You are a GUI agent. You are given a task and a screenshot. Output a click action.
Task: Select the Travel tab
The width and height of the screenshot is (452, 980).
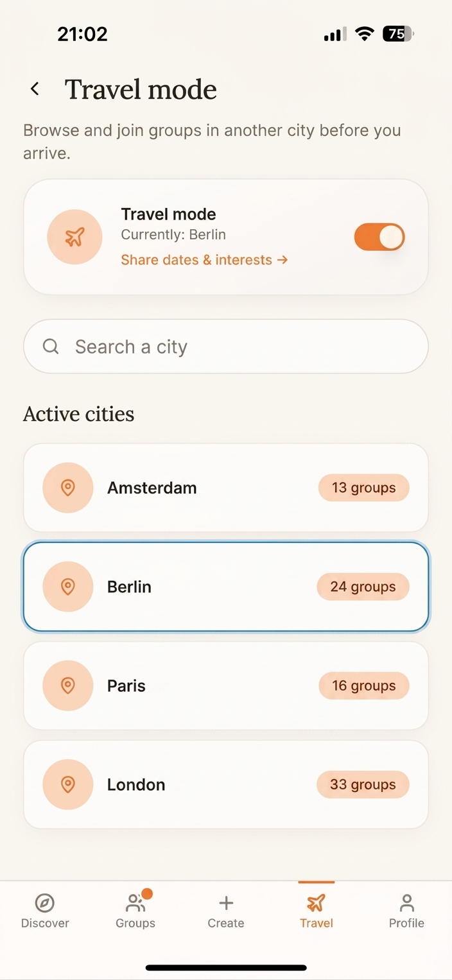(316, 911)
